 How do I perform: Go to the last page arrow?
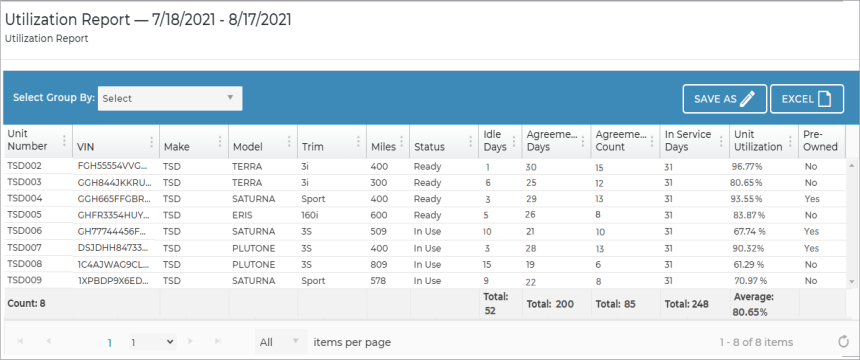(x=218, y=341)
